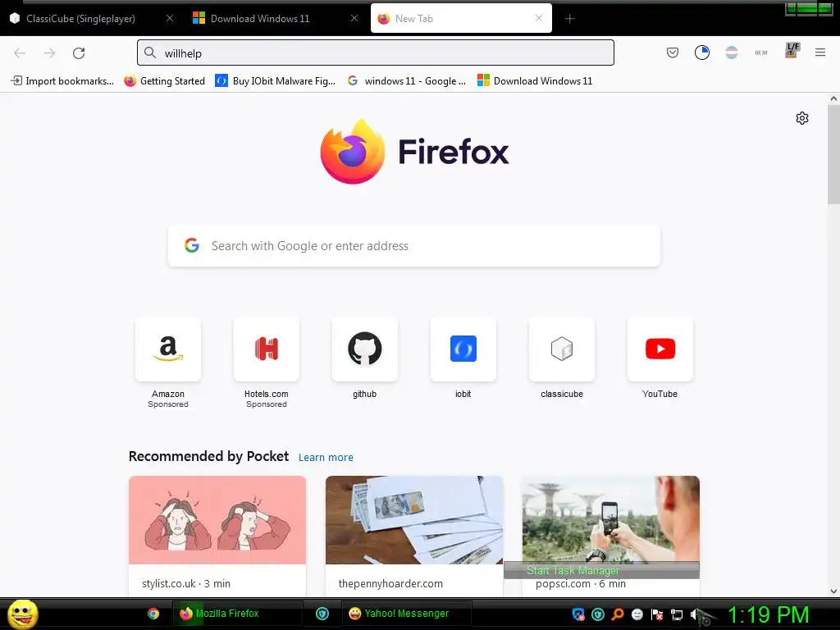Open a new tab with plus button
840x630 pixels.
point(569,19)
